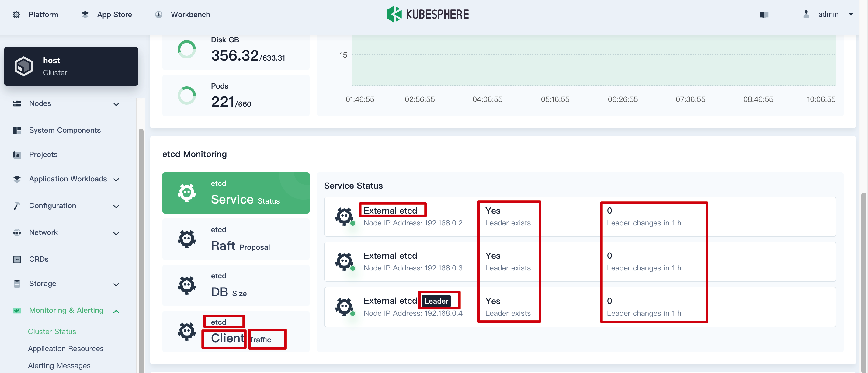Viewport: 868px width, 373px height.
Task: Open the admin user dropdown
Action: (x=850, y=14)
